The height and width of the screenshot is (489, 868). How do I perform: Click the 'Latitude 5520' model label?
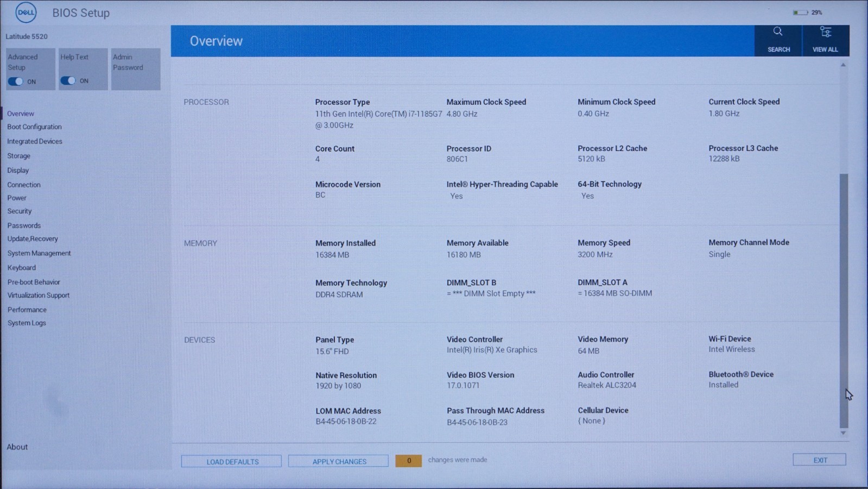pyautogui.click(x=27, y=36)
